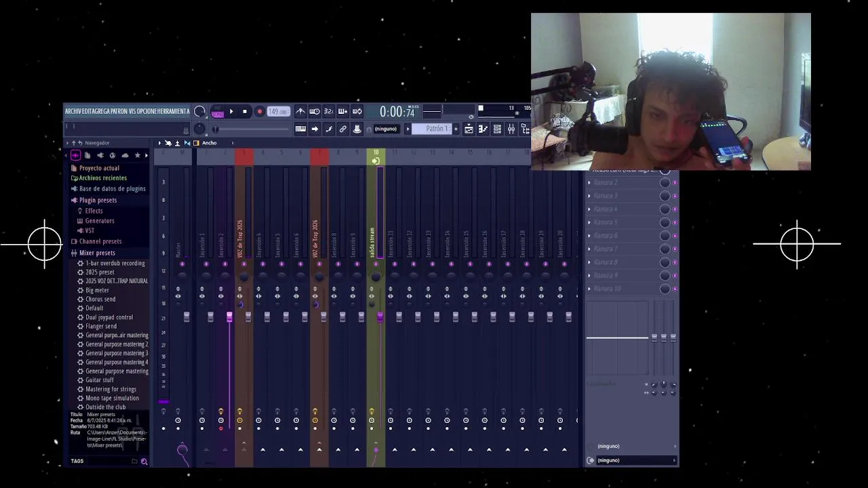Click the song position slider
The image size is (868, 488).
click(x=251, y=129)
